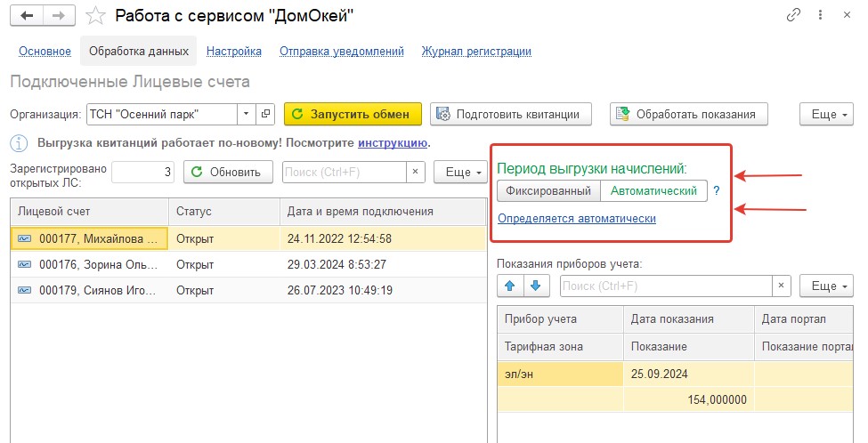The height and width of the screenshot is (443, 868).
Task: Move meter reading up arrow
Action: point(510,286)
